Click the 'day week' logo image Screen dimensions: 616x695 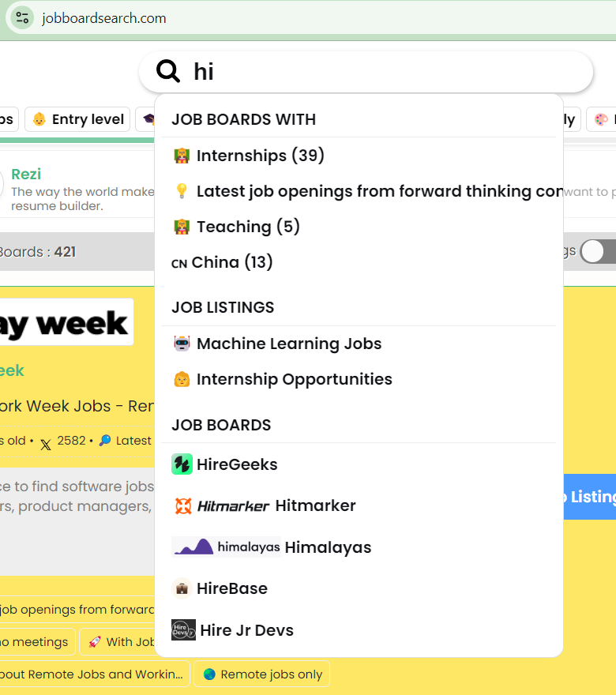66,321
